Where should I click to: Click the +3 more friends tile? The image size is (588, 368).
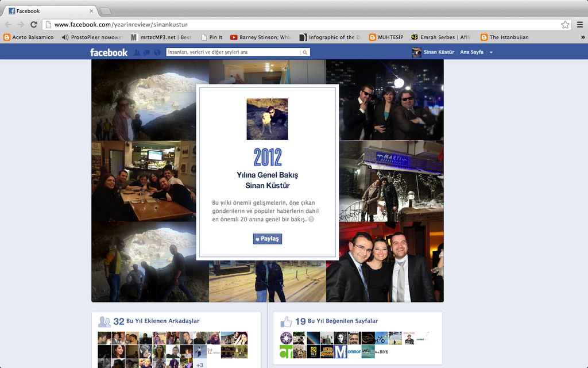[199, 365]
